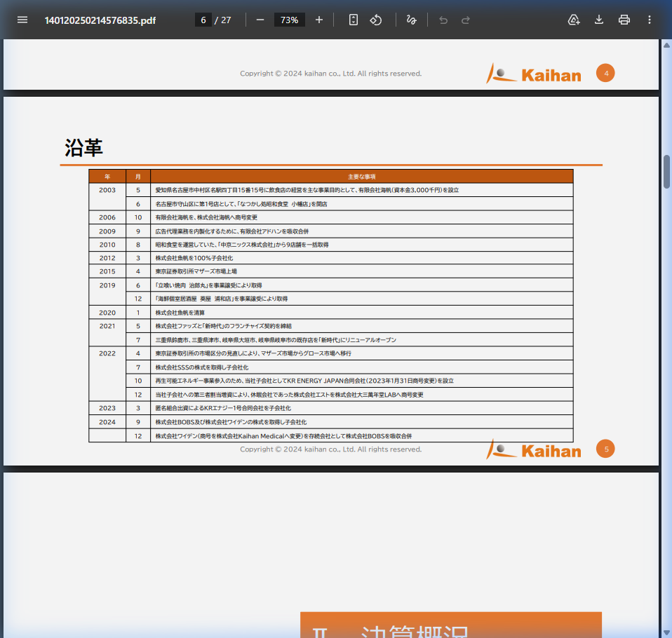Redo the annotation
672x638 pixels.
466,20
